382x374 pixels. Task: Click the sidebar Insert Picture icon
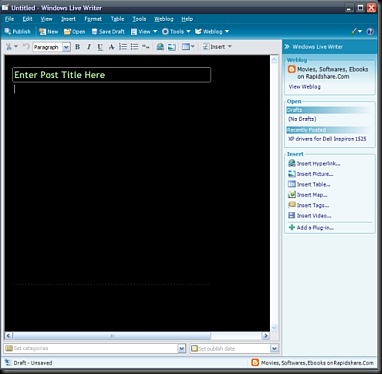click(x=292, y=174)
